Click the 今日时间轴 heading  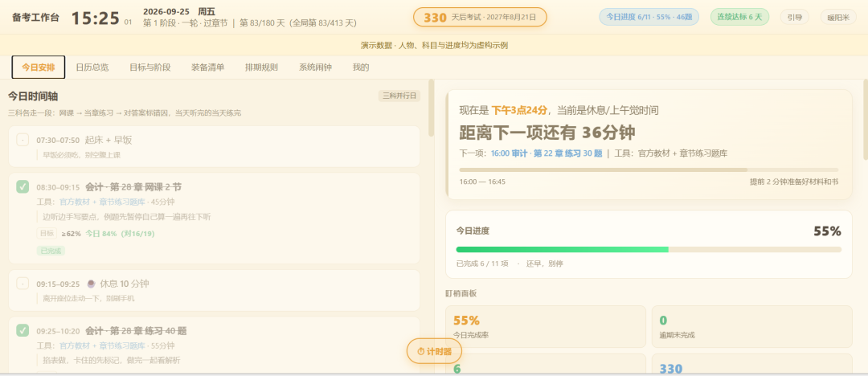coord(33,96)
